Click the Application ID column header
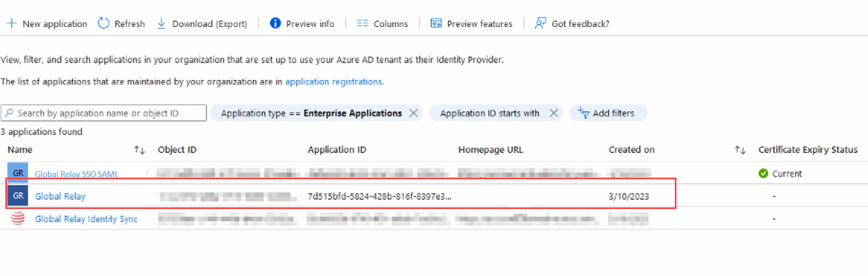Image resolution: width=868 pixels, height=276 pixels. (x=337, y=150)
